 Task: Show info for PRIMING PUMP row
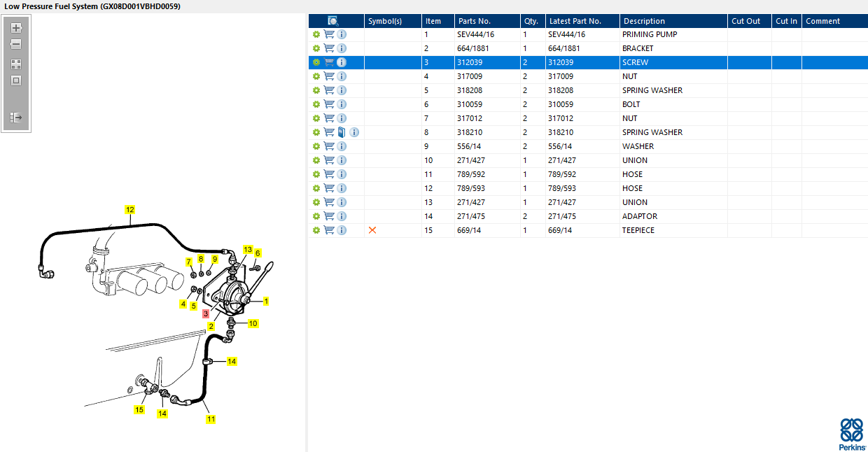tap(342, 34)
